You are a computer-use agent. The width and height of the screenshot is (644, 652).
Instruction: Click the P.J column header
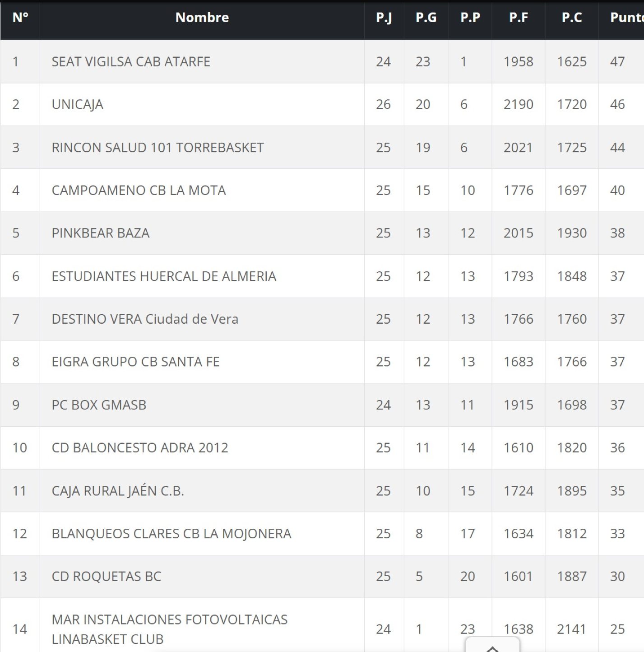[384, 18]
